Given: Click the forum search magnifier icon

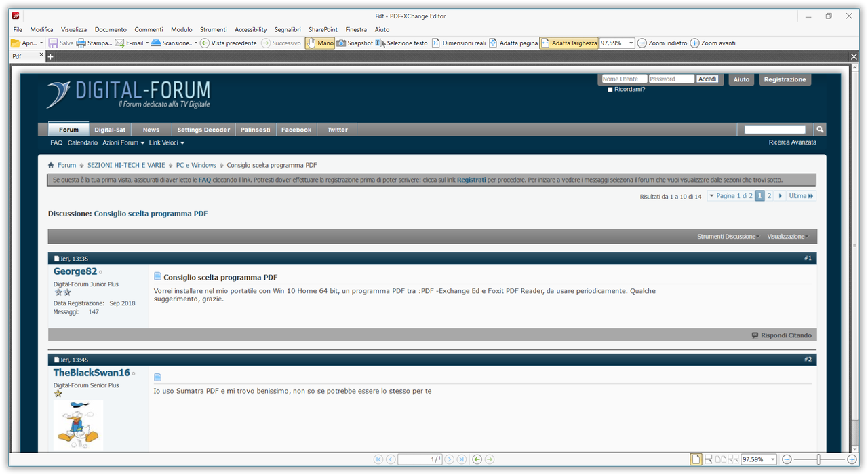Looking at the screenshot, I should tap(819, 129).
